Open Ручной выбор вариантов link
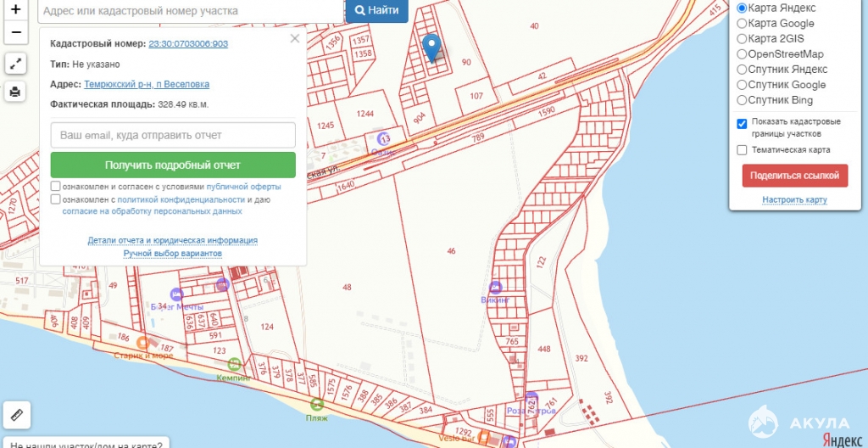Image resolution: width=868 pixels, height=448 pixels. coord(173,254)
